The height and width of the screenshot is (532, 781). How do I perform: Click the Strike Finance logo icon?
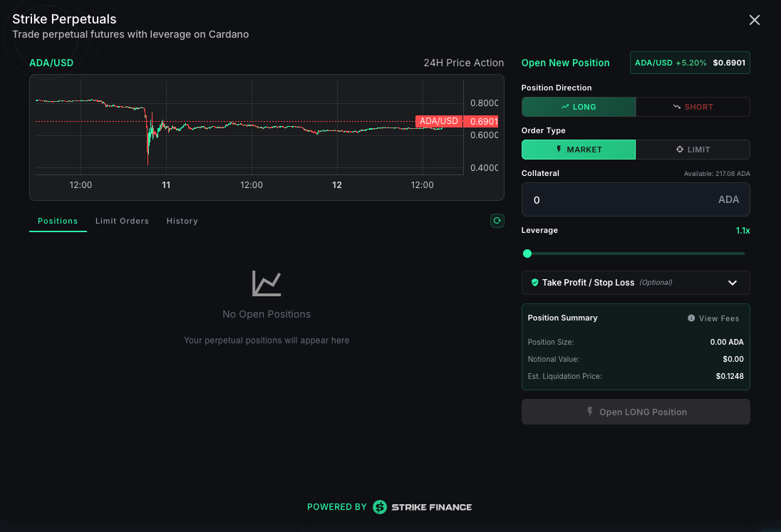(379, 507)
